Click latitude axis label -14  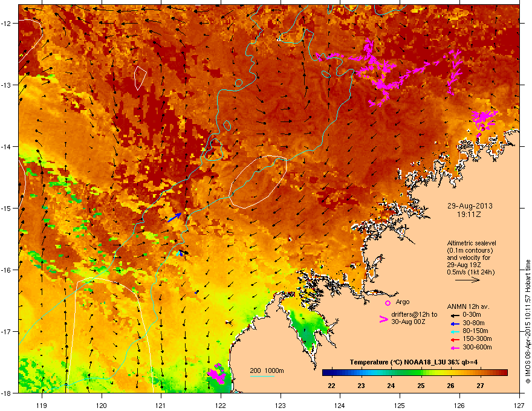[x=7, y=146]
